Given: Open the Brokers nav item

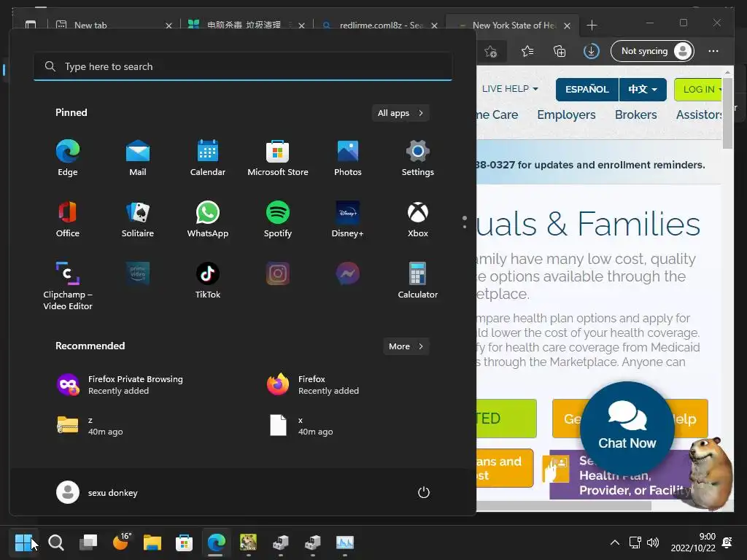Looking at the screenshot, I should [x=635, y=114].
